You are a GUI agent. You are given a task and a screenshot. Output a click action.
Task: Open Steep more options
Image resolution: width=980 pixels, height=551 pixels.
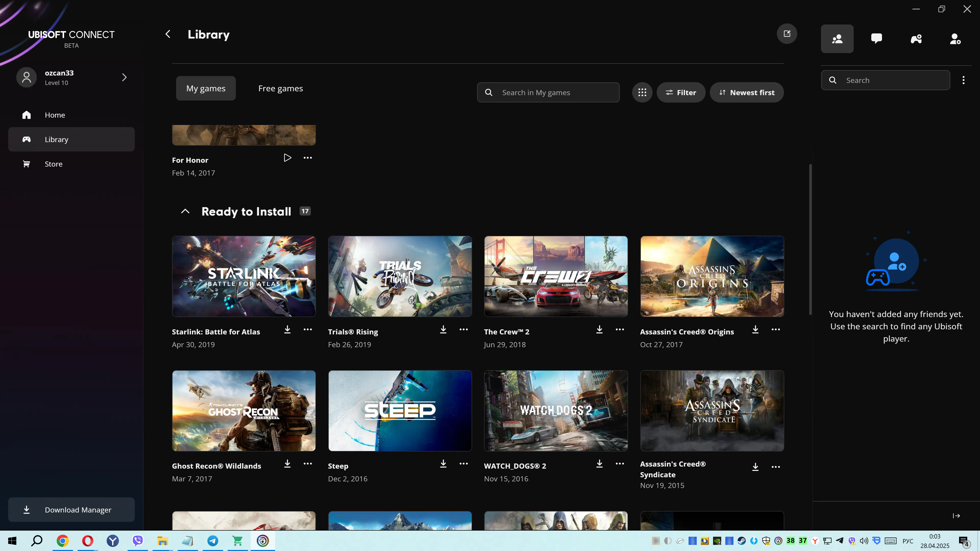point(464,464)
